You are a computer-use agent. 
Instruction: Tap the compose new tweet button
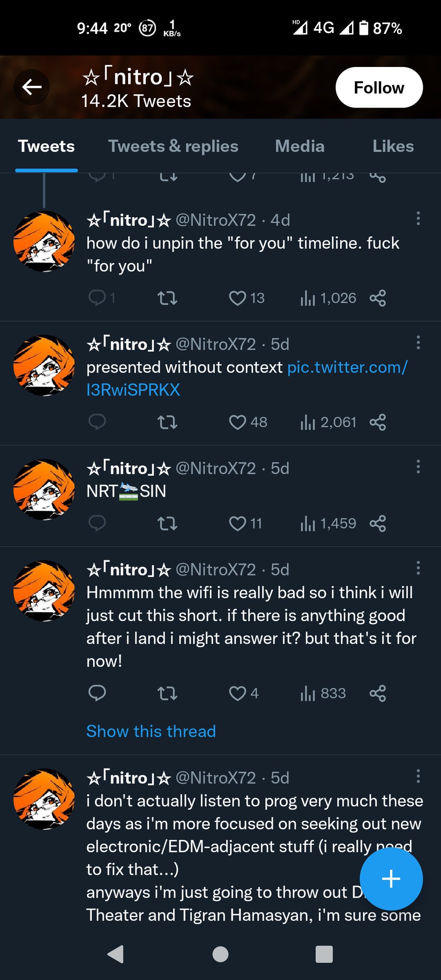(x=391, y=879)
